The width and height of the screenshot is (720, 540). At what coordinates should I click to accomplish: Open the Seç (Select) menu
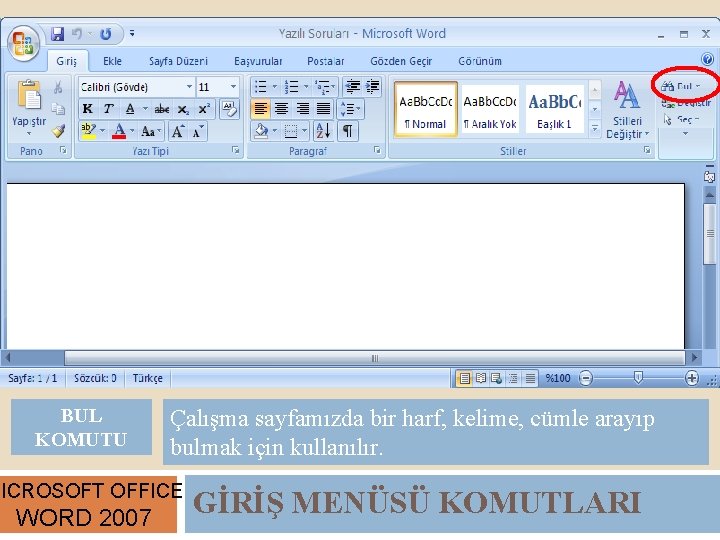tap(682, 120)
